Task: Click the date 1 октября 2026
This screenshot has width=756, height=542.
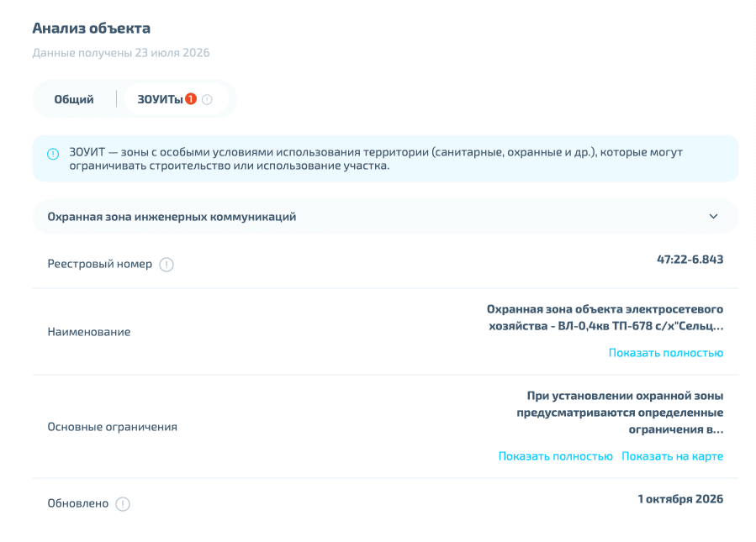Action: pos(680,498)
